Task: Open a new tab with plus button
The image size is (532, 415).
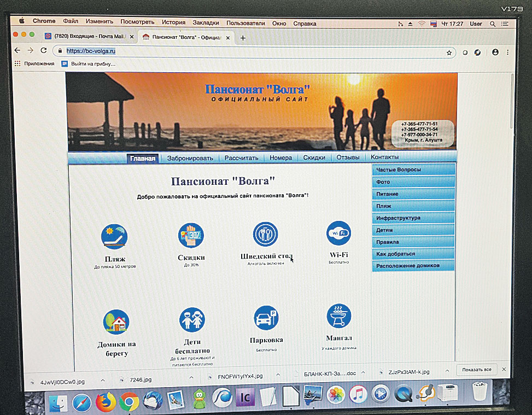Action: pyautogui.click(x=243, y=38)
